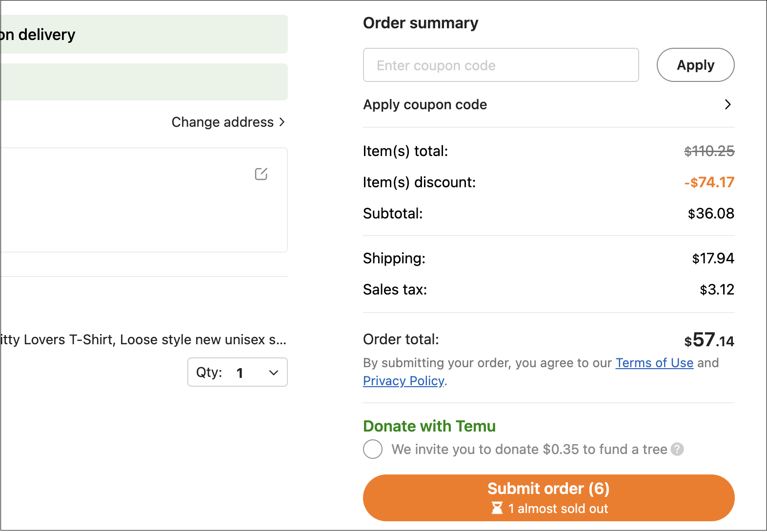This screenshot has width=767, height=532.
Task: Click the question mark icon next to donate text
Action: [x=677, y=449]
